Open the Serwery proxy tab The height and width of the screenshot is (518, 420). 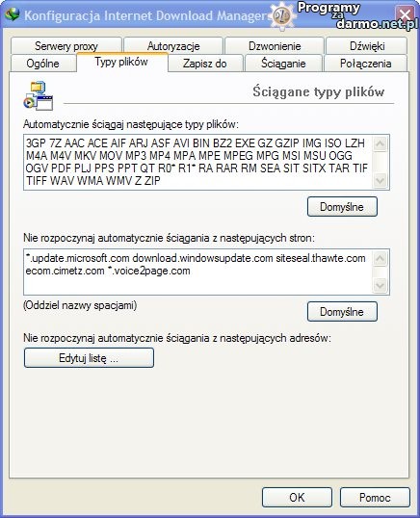pyautogui.click(x=66, y=46)
